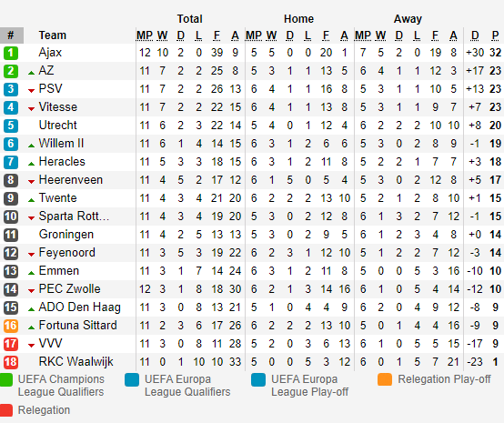Click the green up arrow beside AZ
This screenshot has width=504, height=423.
point(31,73)
